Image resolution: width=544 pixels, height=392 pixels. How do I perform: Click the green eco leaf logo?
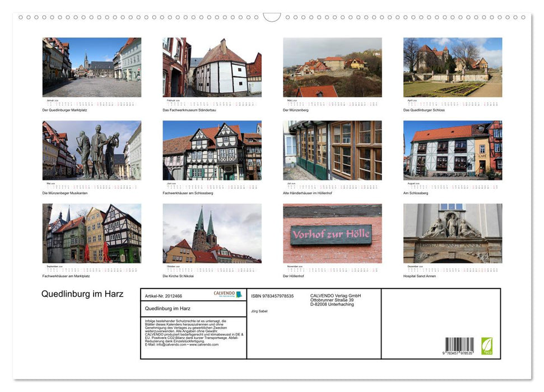tap(487, 345)
